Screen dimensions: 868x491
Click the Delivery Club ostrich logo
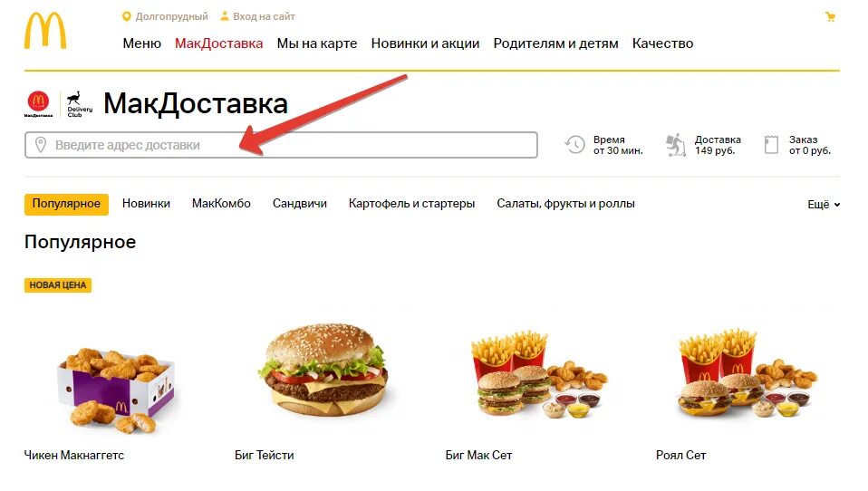coord(80,104)
